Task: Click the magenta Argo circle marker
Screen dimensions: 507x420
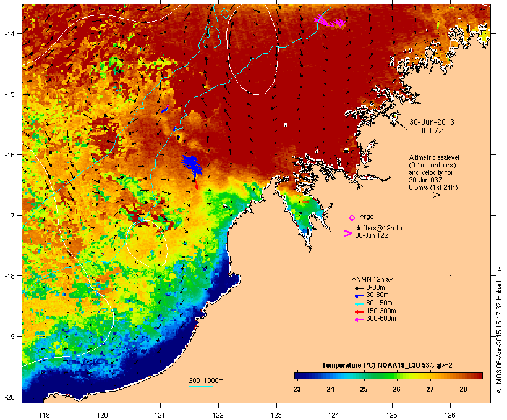Action: [352, 218]
